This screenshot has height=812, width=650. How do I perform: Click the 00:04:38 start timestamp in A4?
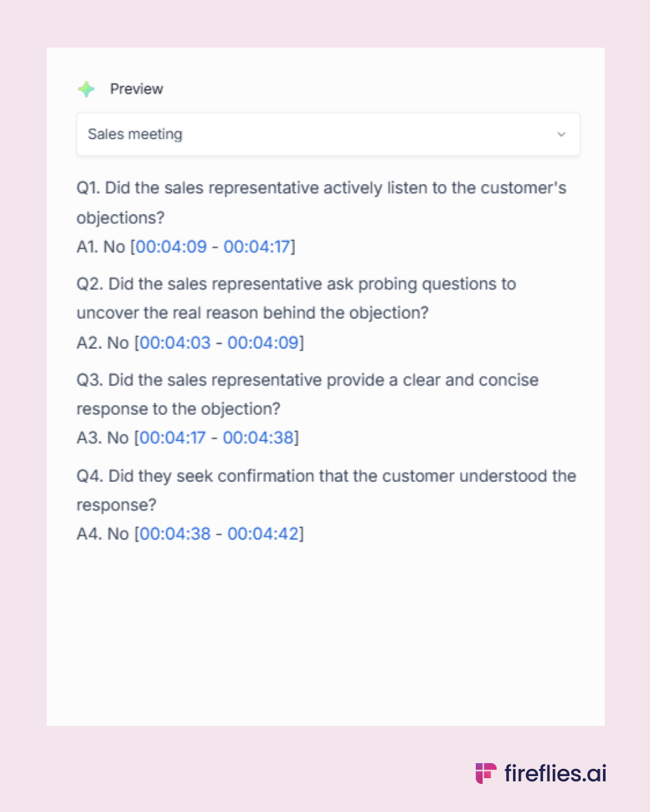click(x=175, y=534)
